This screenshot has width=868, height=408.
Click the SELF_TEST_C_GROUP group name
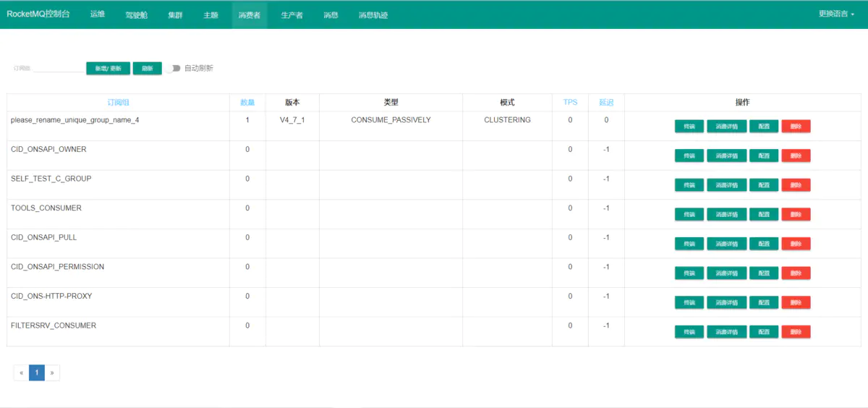(51, 178)
